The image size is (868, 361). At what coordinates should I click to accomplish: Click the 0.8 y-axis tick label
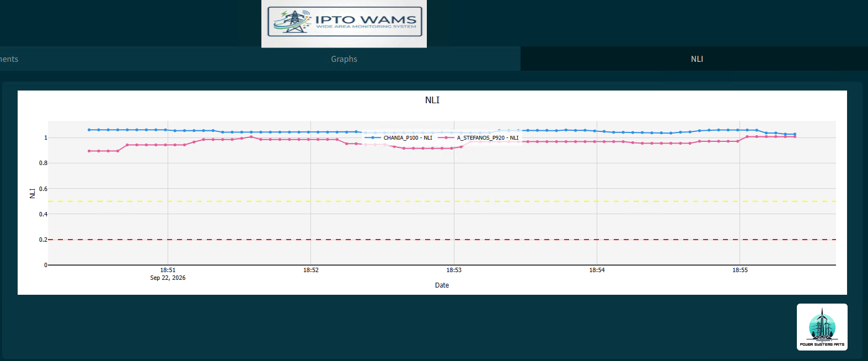(x=43, y=163)
